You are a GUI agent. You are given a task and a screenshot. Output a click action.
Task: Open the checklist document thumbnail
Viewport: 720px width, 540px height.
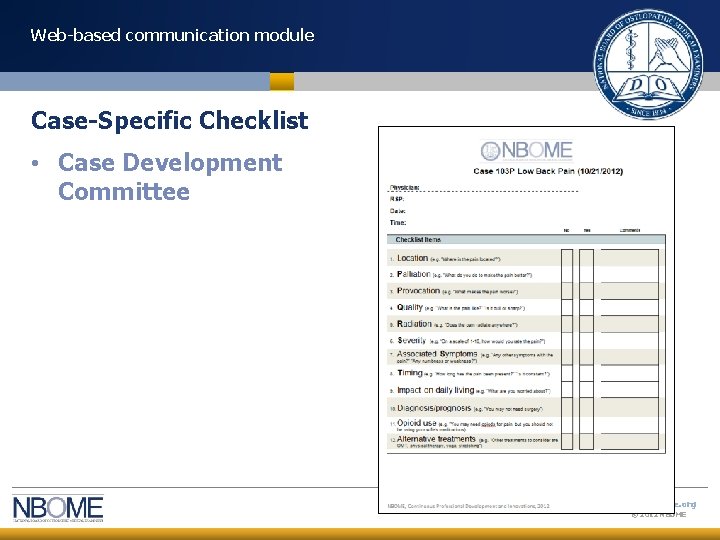click(x=526, y=320)
